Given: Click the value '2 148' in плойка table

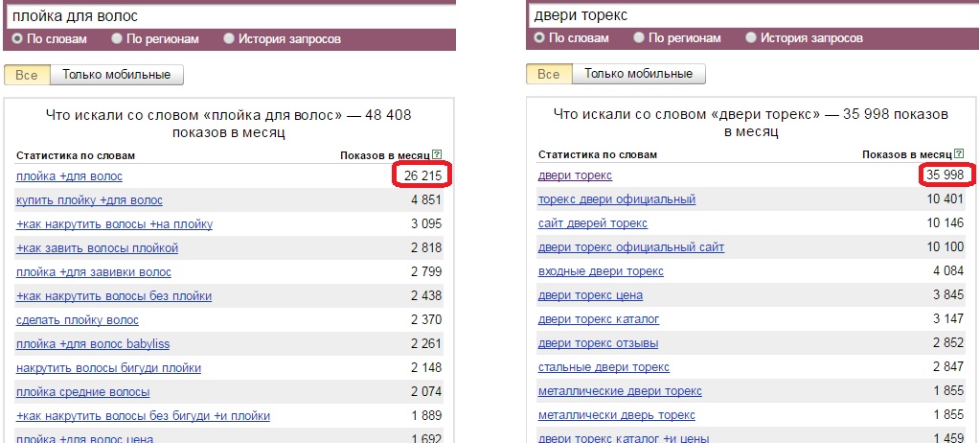Looking at the screenshot, I should (x=426, y=368).
